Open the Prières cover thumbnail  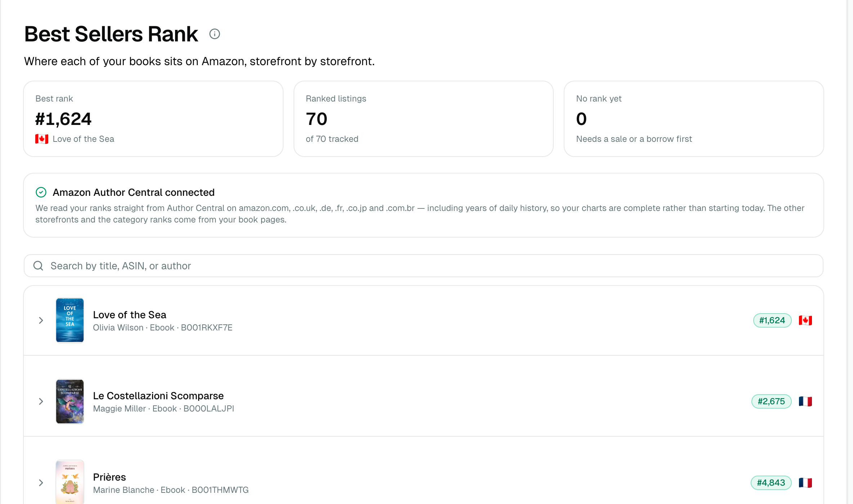[70, 482]
